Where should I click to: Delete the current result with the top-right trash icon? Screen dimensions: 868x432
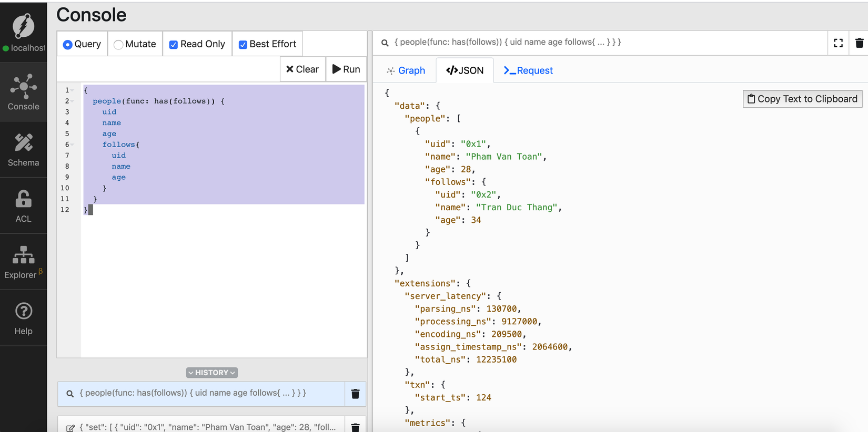click(x=859, y=43)
